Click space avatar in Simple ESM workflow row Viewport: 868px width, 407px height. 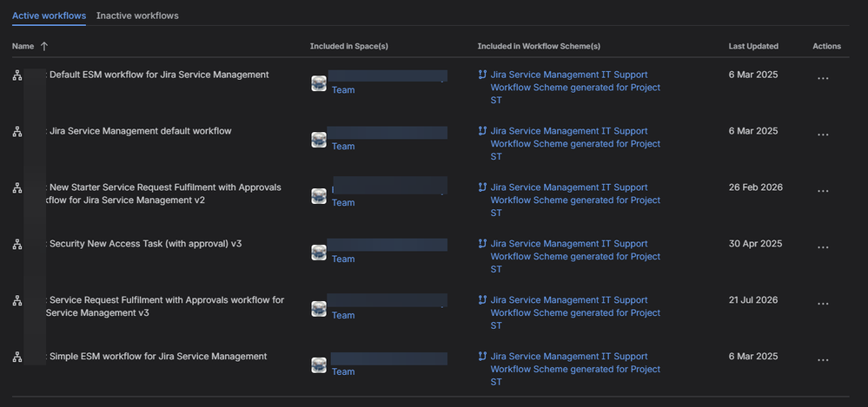click(x=319, y=365)
